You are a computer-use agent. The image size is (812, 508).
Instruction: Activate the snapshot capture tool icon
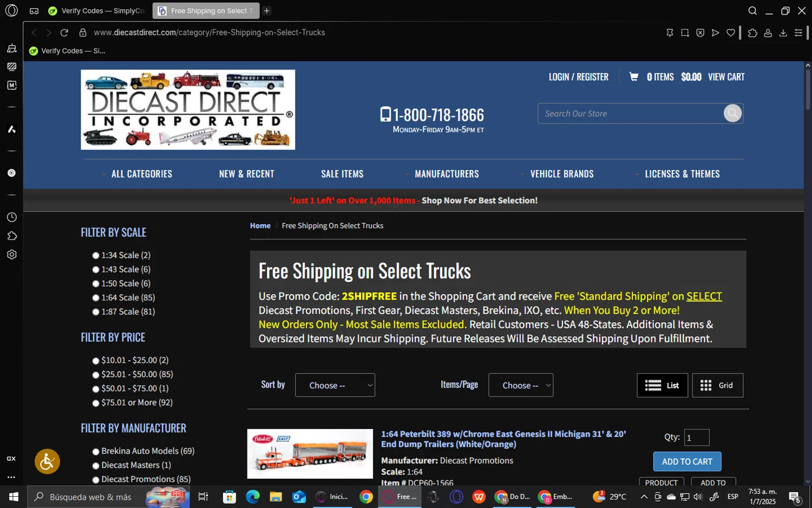(685, 32)
